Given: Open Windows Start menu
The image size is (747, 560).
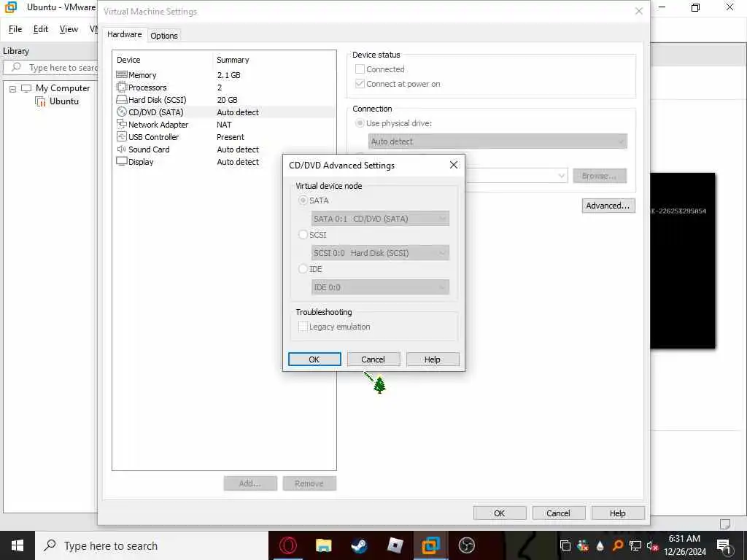Looking at the screenshot, I should (18, 545).
